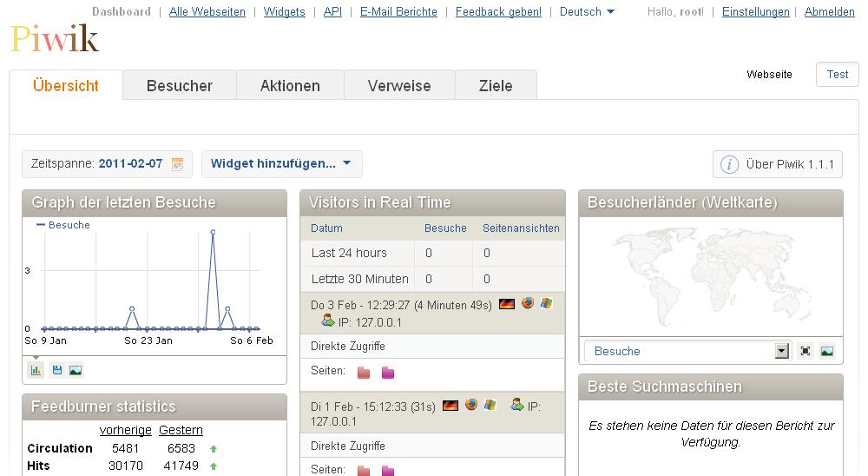Click the world map fullscreen icon
Image resolution: width=868 pixels, height=476 pixels.
(806, 351)
